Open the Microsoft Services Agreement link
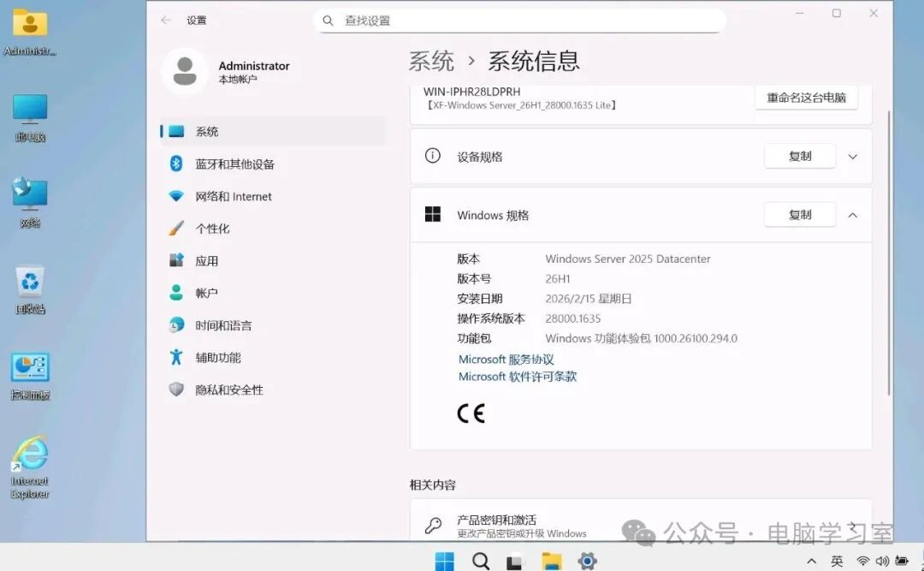Image resolution: width=924 pixels, height=571 pixels. (506, 360)
